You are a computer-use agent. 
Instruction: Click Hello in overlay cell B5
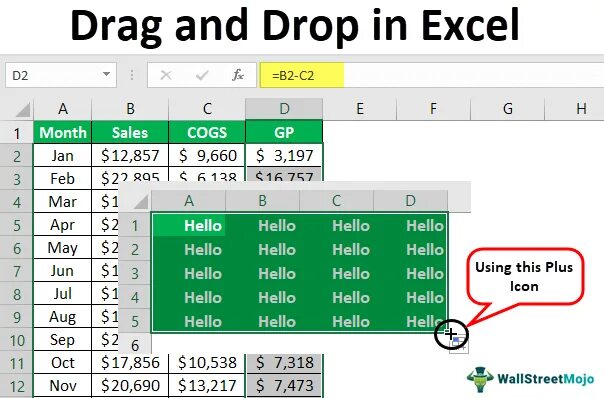tap(277, 321)
